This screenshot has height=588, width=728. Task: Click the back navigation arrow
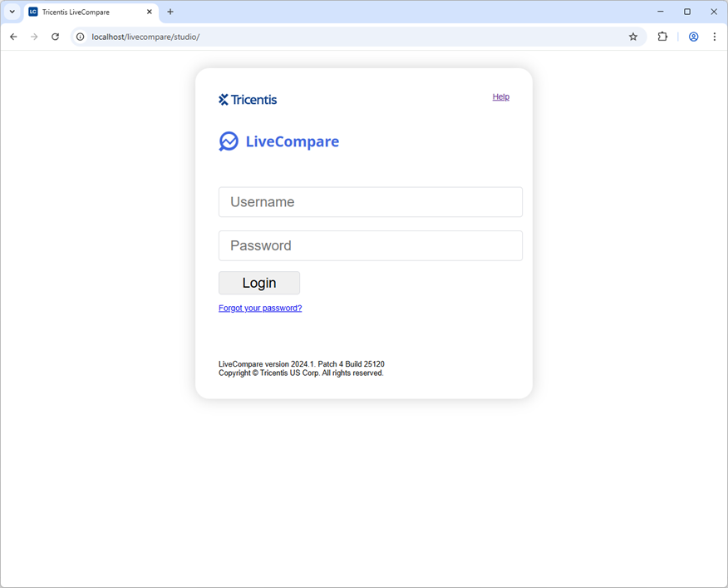coord(12,37)
